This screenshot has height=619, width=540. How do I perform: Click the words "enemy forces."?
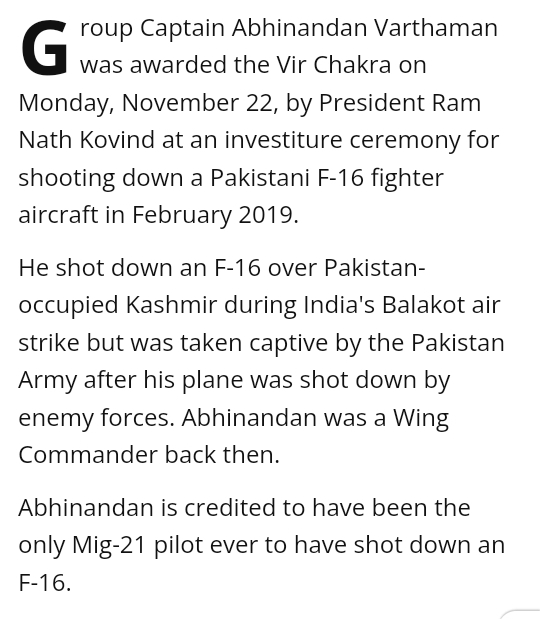[x=97, y=418]
